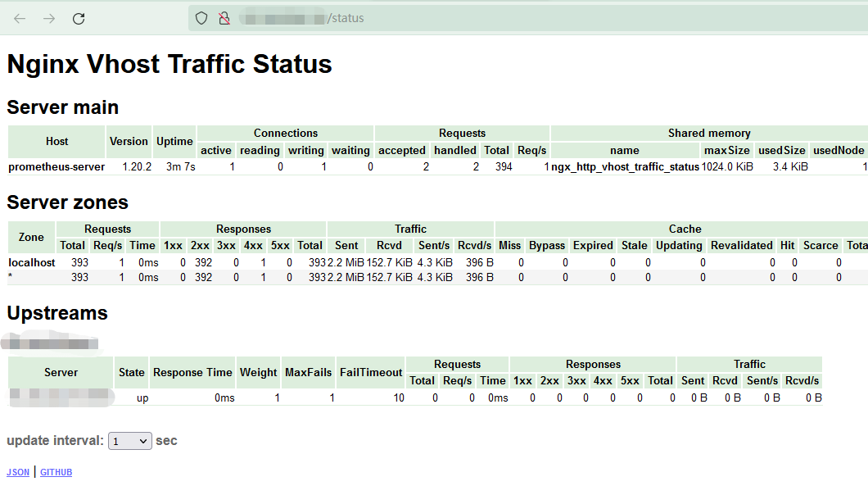The height and width of the screenshot is (486, 868).
Task: Click the Miss column header
Action: (x=509, y=246)
